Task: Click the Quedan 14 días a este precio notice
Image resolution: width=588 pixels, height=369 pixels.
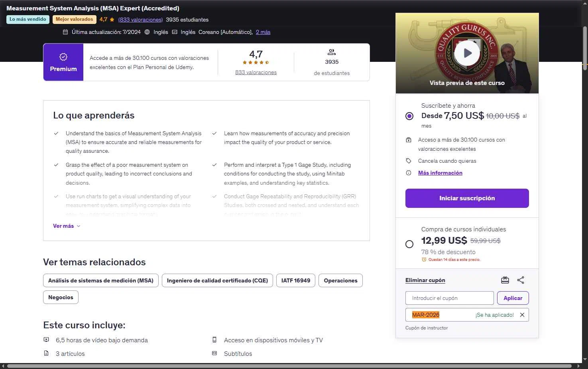Action: click(454, 259)
